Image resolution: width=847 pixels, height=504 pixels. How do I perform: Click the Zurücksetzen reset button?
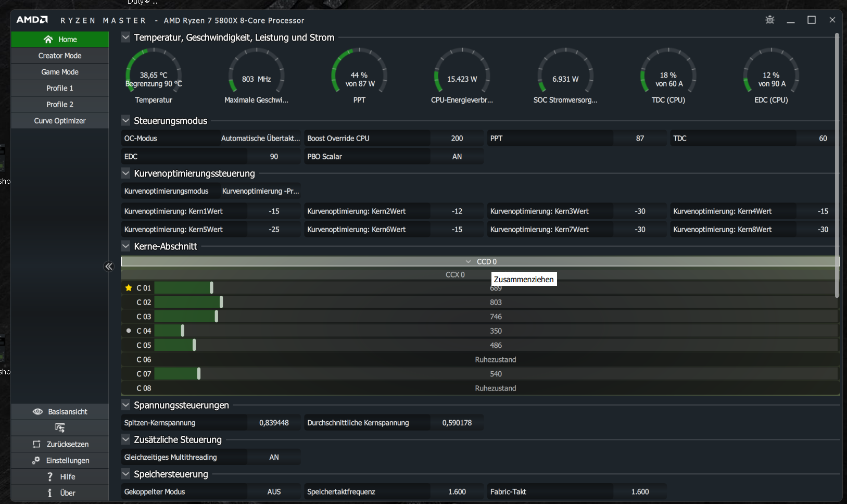60,444
